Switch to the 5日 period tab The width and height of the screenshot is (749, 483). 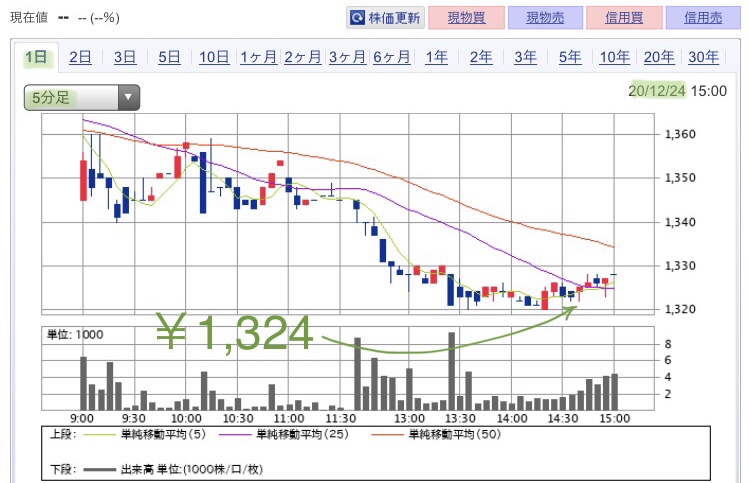coord(169,57)
